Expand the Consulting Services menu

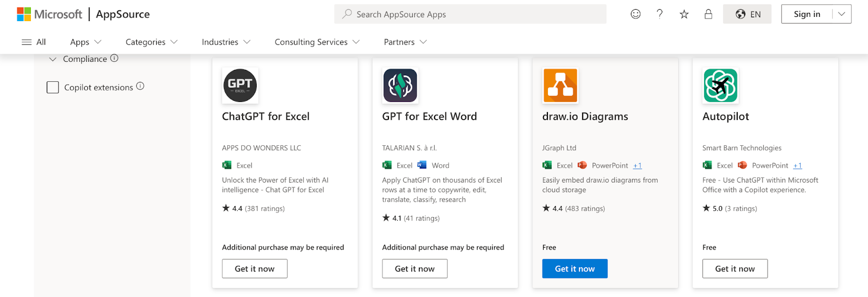317,42
